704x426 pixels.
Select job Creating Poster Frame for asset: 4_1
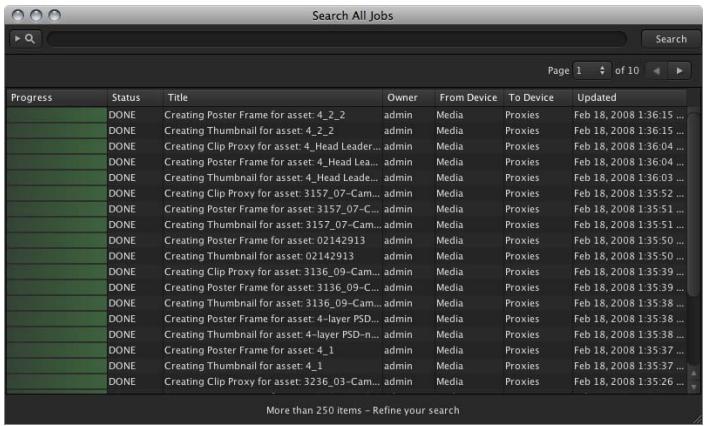tap(346, 350)
